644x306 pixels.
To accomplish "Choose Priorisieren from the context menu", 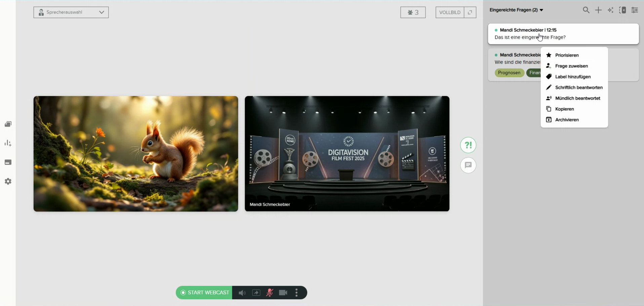I will [x=567, y=55].
